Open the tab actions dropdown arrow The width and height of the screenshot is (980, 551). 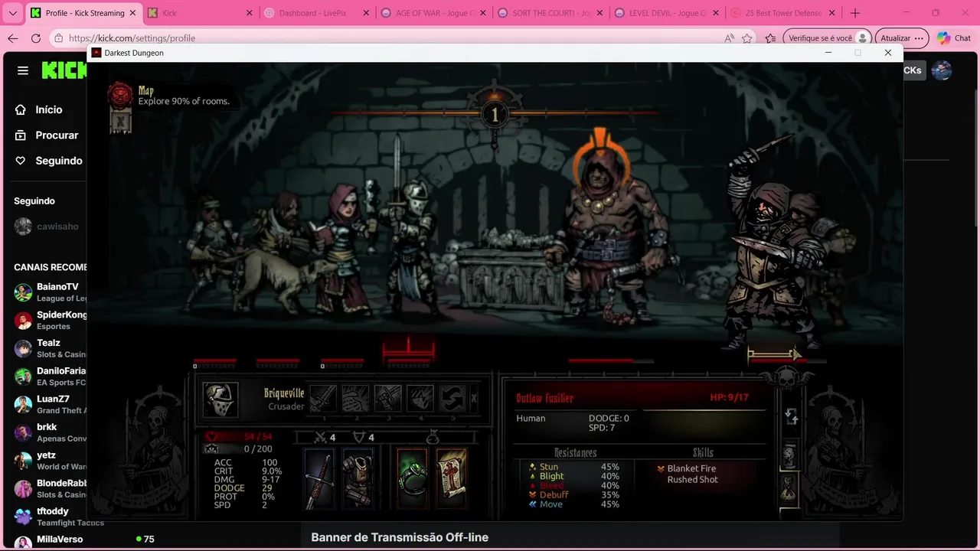click(12, 13)
